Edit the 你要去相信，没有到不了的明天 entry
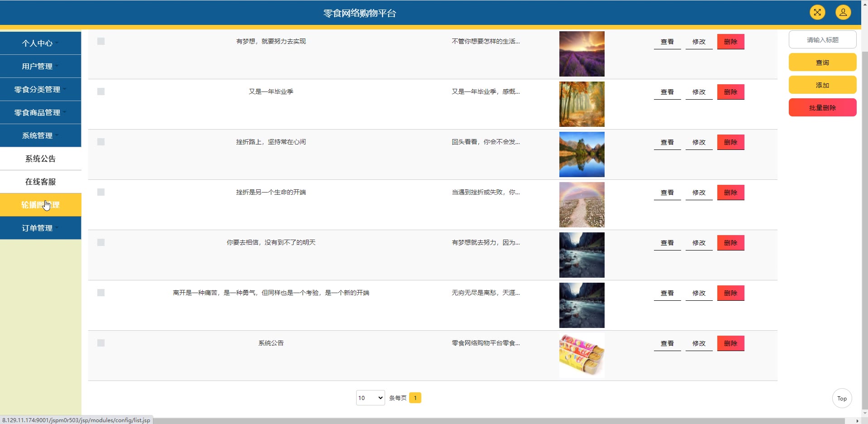Image resolution: width=868 pixels, height=424 pixels. (x=699, y=243)
